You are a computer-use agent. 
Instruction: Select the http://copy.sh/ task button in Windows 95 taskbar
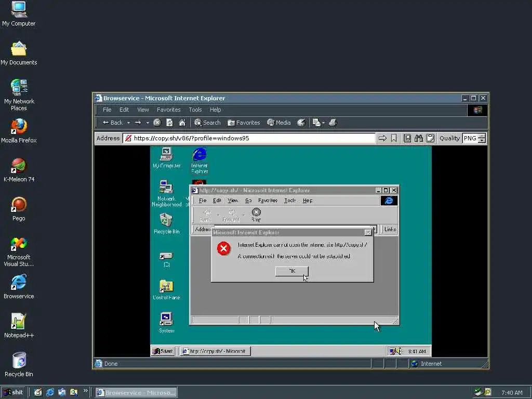[x=215, y=351]
